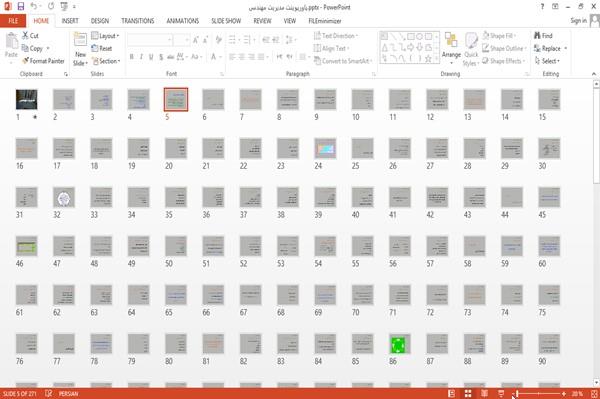Switch to Slide Sorter view icon

click(468, 394)
